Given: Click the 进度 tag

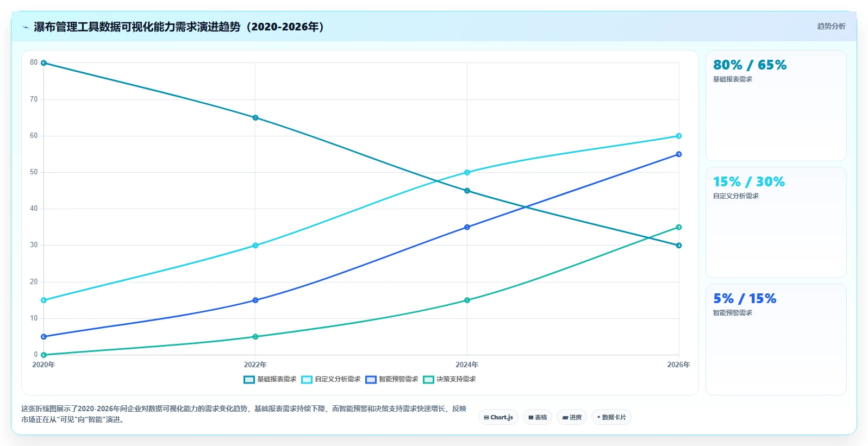Looking at the screenshot, I should [572, 417].
